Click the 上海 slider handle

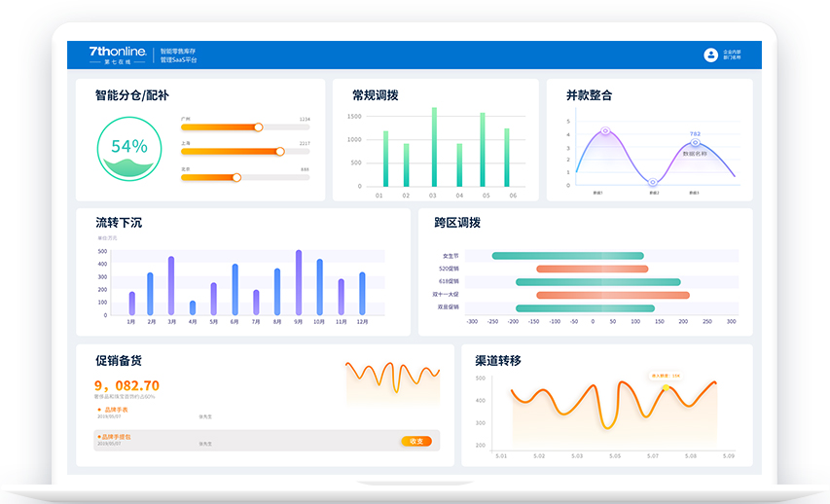[x=280, y=152]
